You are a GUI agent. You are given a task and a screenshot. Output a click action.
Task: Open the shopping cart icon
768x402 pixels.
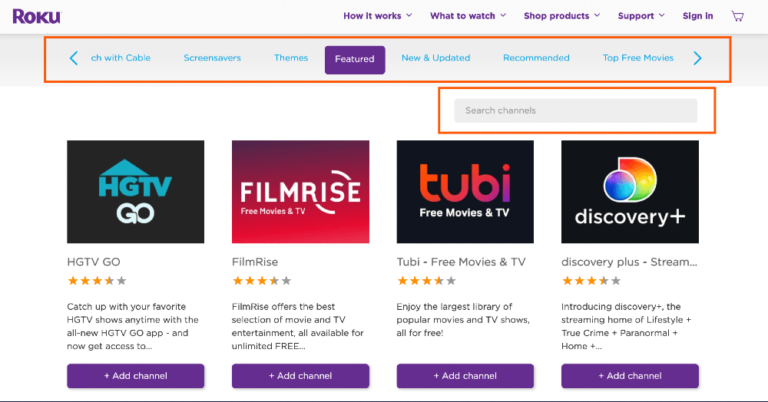[x=738, y=16]
